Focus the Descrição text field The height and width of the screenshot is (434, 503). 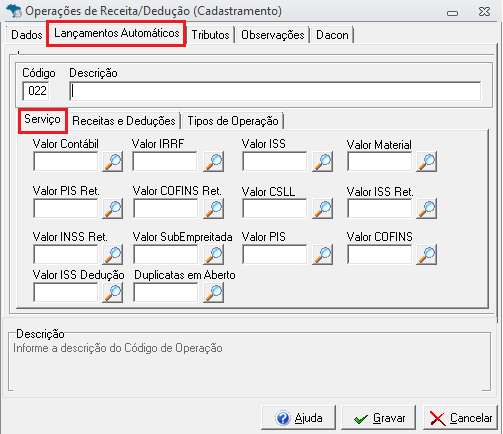coord(275,91)
